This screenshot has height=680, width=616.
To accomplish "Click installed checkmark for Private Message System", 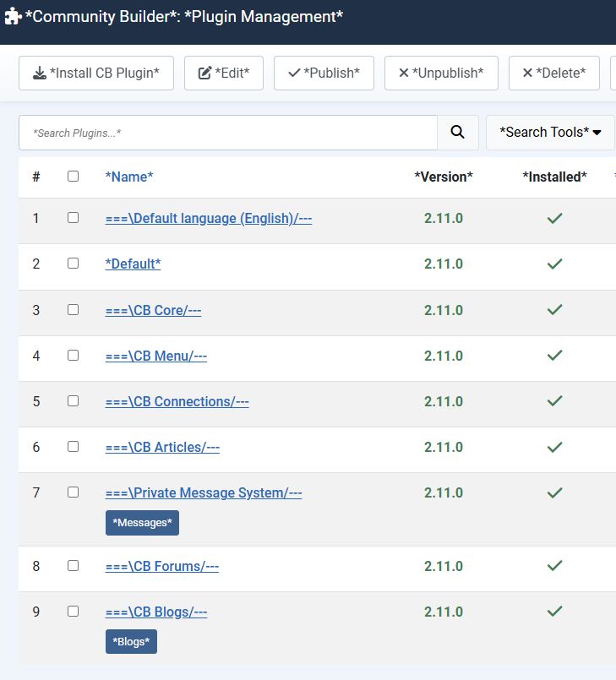I will coord(554,492).
